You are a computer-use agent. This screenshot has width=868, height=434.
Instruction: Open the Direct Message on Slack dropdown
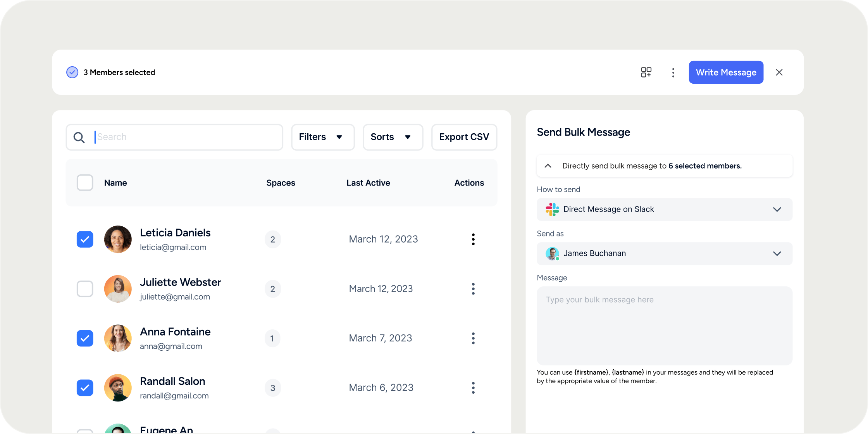tap(665, 210)
